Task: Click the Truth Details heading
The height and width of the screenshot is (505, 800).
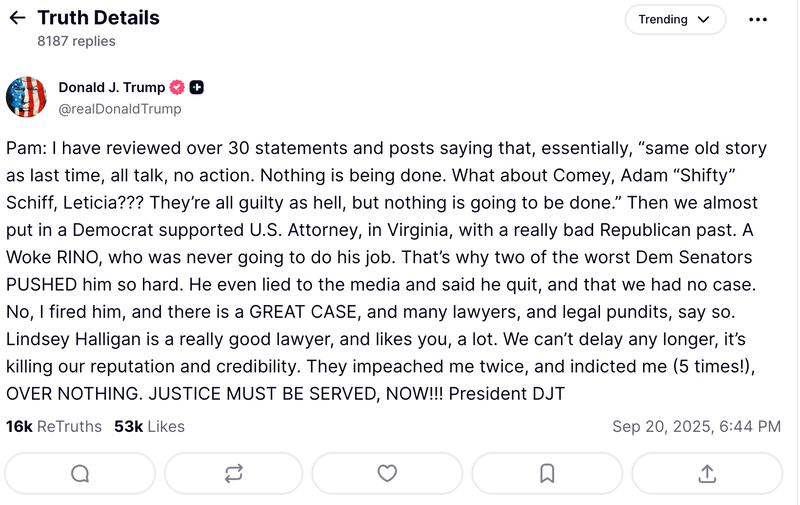Action: point(98,18)
